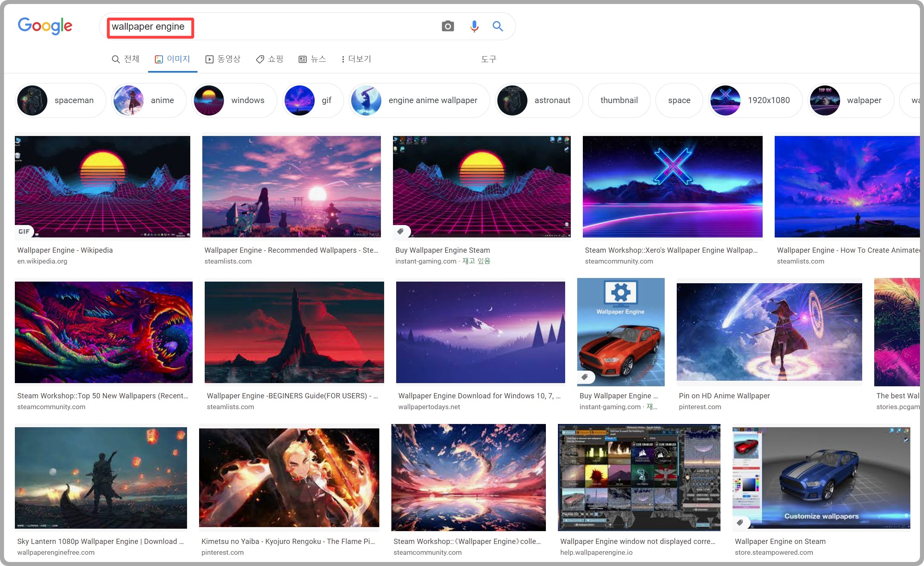Click shopping tag badge on Wallpaper Engine on Steam image
This screenshot has width=924, height=566.
pyautogui.click(x=740, y=522)
